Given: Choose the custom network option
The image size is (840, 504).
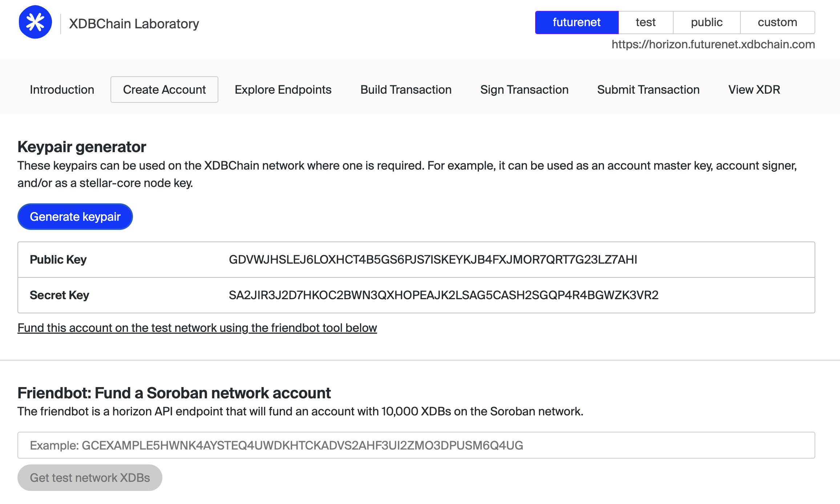Looking at the screenshot, I should click(778, 23).
